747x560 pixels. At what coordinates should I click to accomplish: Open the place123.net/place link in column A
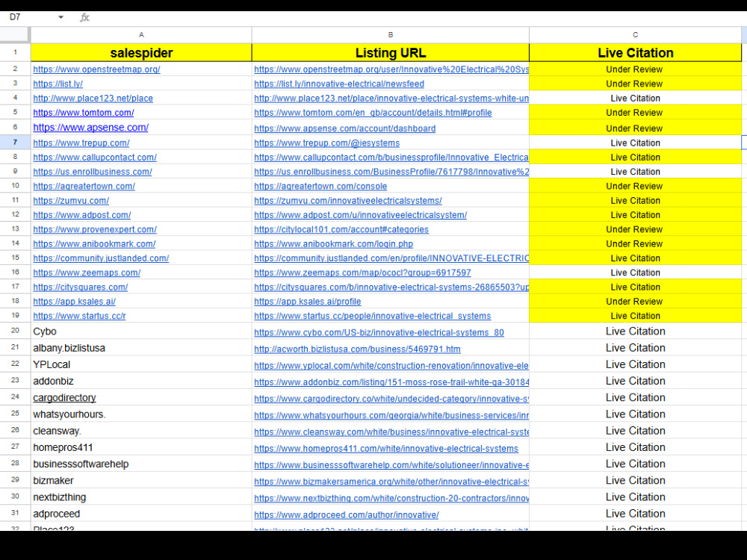93,98
